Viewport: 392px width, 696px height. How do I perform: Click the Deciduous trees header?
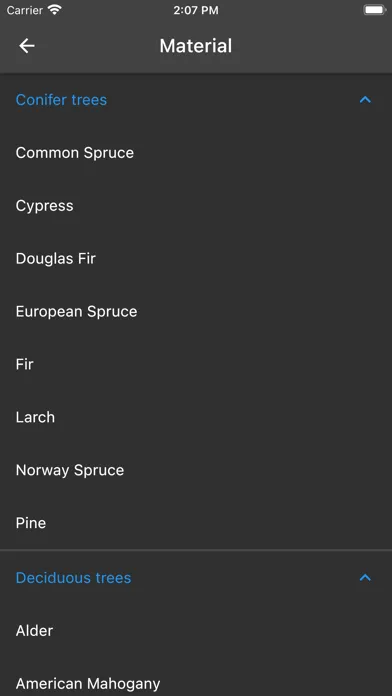[196, 577]
